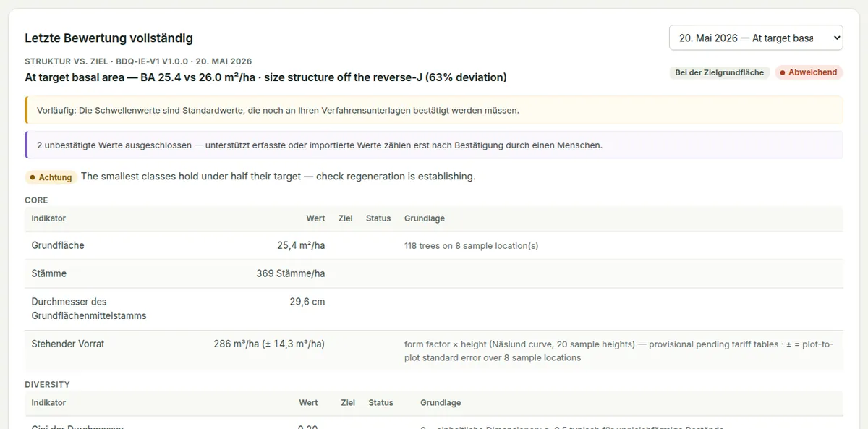
Task: Click the '29,6 cm' value cell
Action: click(307, 302)
